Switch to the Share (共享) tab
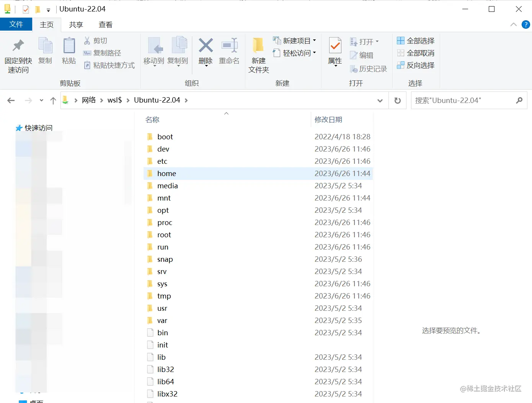The height and width of the screenshot is (403, 532). [76, 24]
